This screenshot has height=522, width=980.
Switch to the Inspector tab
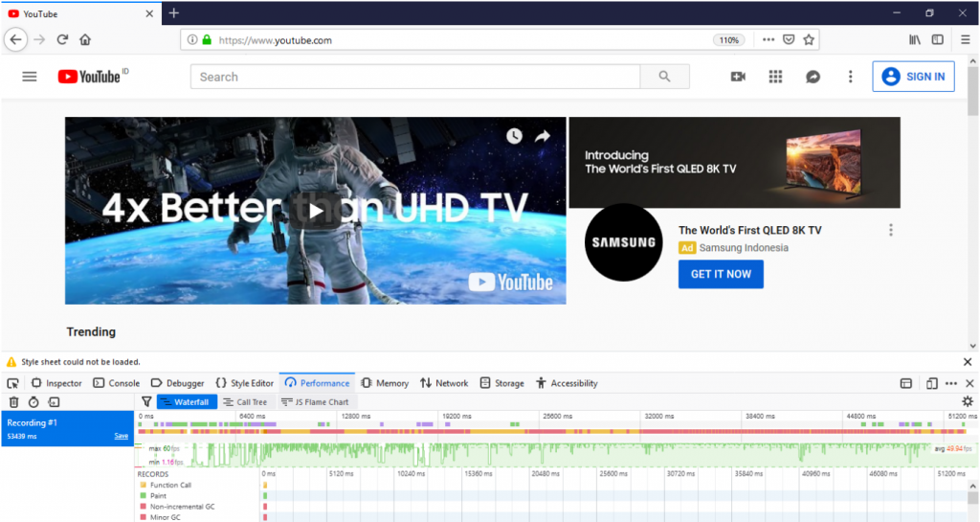tap(56, 383)
